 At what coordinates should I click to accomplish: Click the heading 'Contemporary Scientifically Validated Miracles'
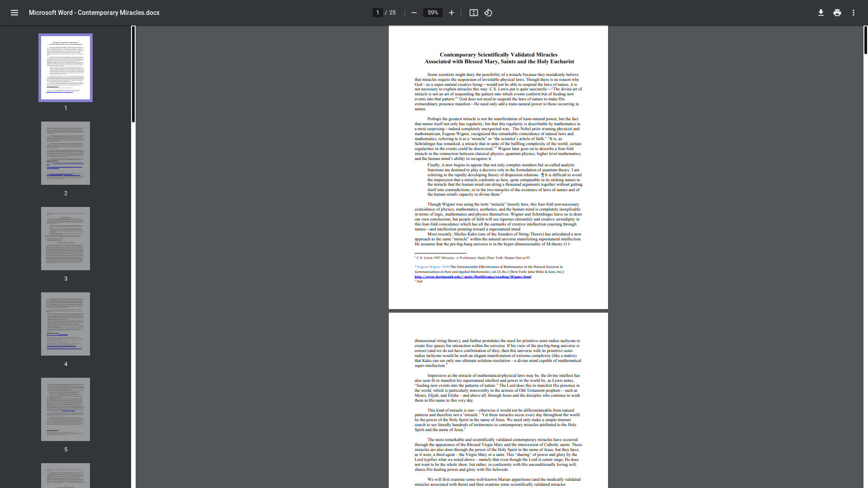[499, 55]
